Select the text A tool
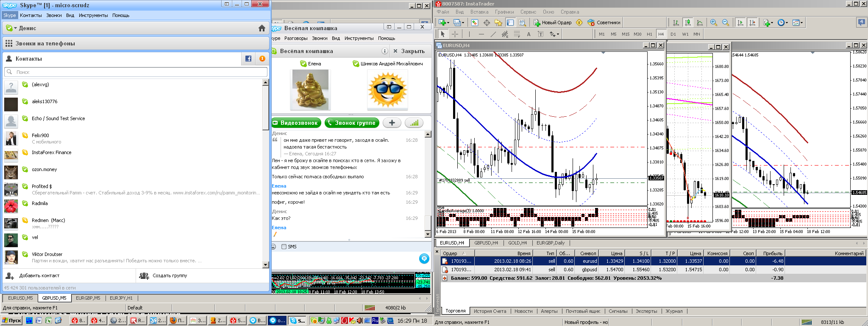868x326 pixels. (529, 34)
